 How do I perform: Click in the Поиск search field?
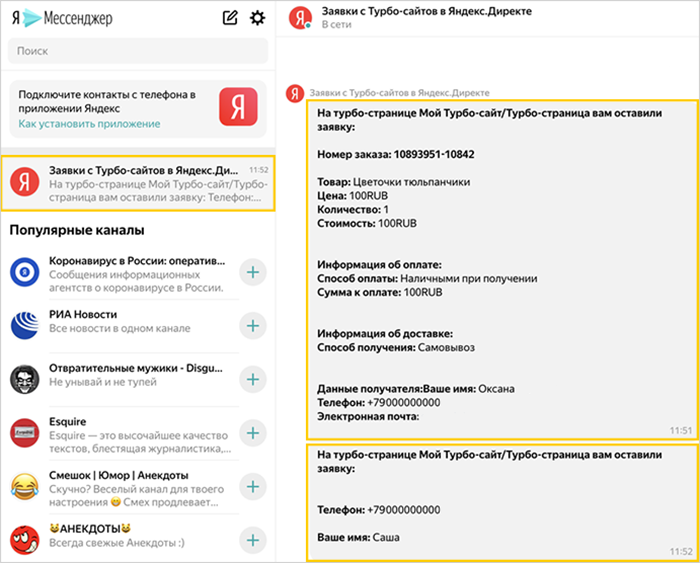coord(137,51)
